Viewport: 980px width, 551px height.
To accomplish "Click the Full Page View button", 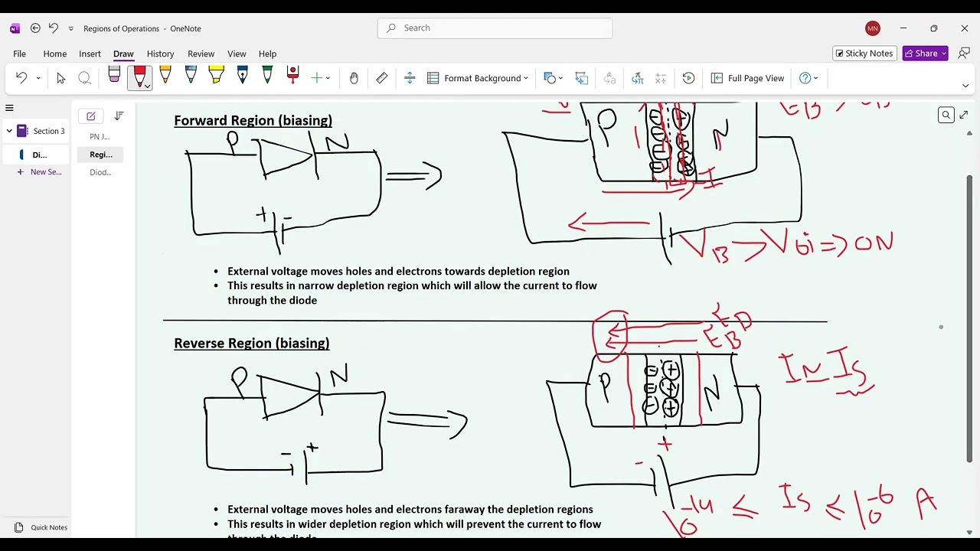I will pos(747,78).
